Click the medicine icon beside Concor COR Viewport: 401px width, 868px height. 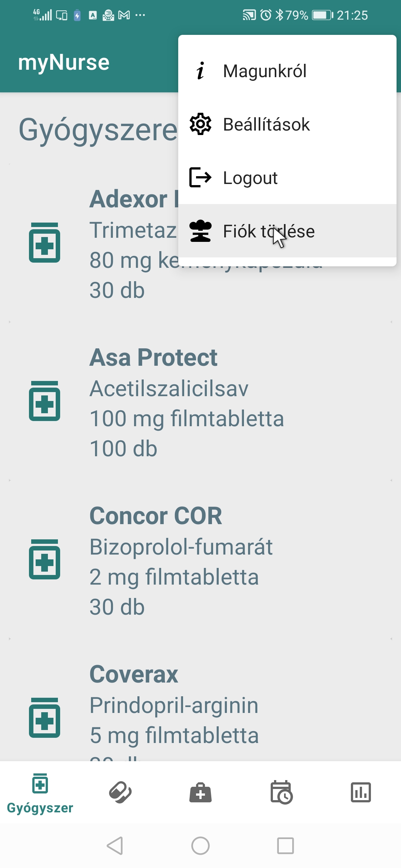click(45, 560)
